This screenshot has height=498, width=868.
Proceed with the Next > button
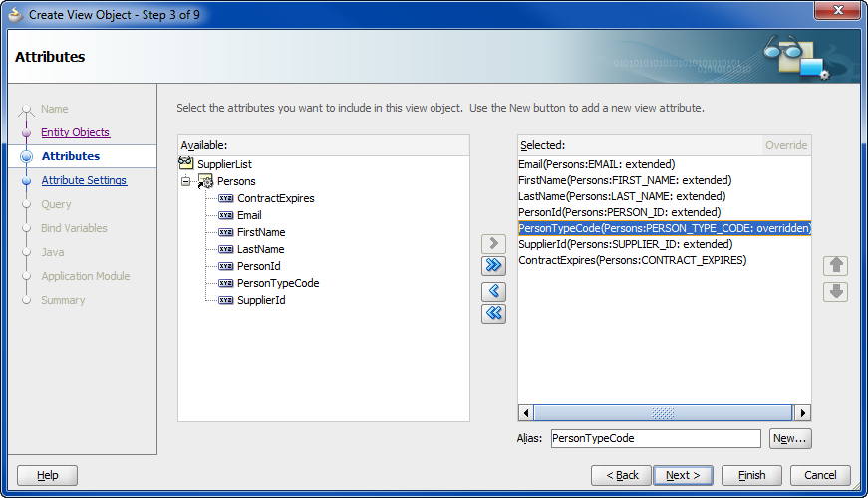coord(683,475)
